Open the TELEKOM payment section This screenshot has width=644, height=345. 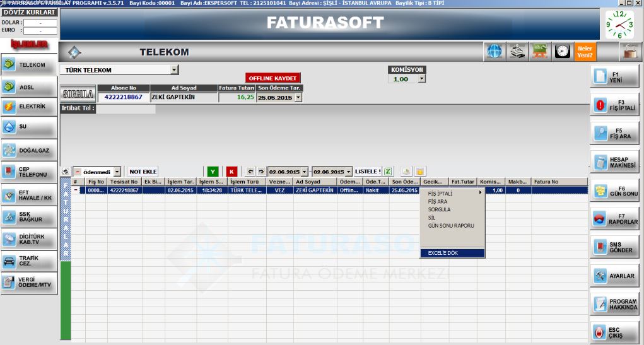(29, 64)
